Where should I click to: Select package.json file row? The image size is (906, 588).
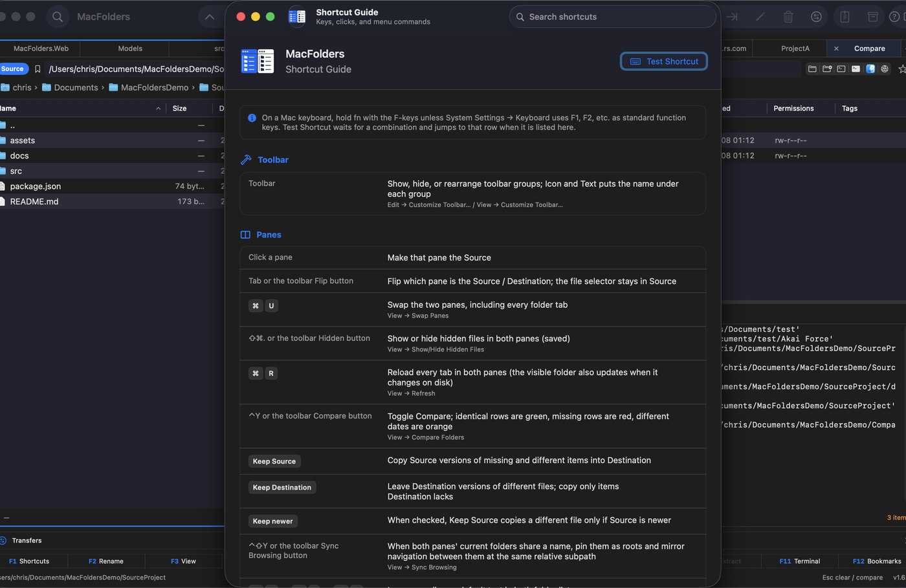(x=112, y=186)
